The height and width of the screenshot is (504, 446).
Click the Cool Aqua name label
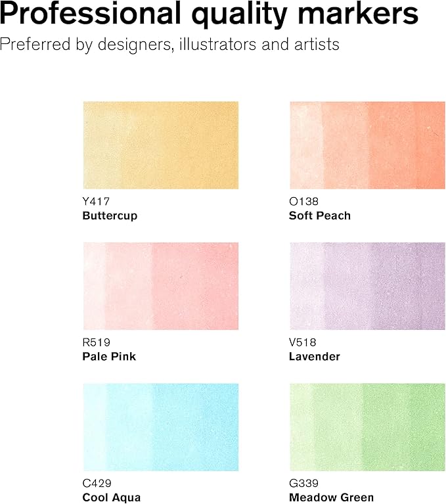click(112, 497)
